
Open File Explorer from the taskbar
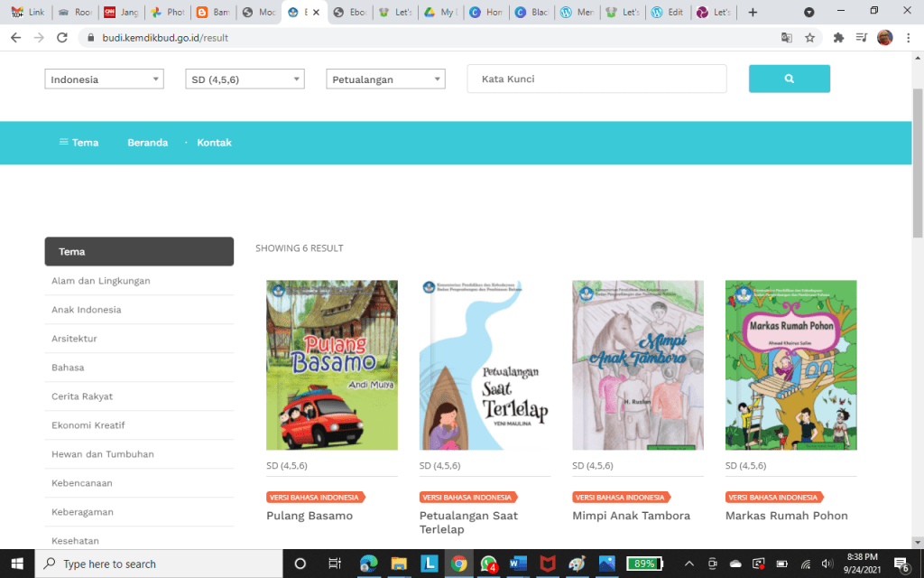point(399,564)
